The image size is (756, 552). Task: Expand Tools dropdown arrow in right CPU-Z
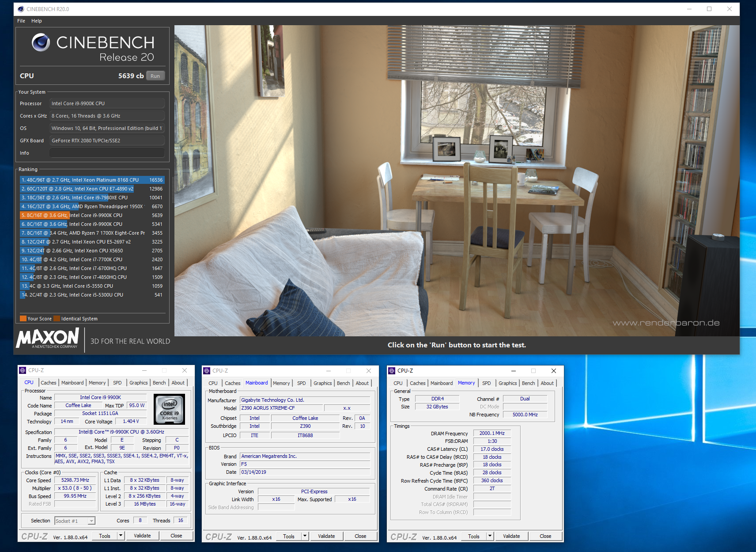pyautogui.click(x=490, y=536)
